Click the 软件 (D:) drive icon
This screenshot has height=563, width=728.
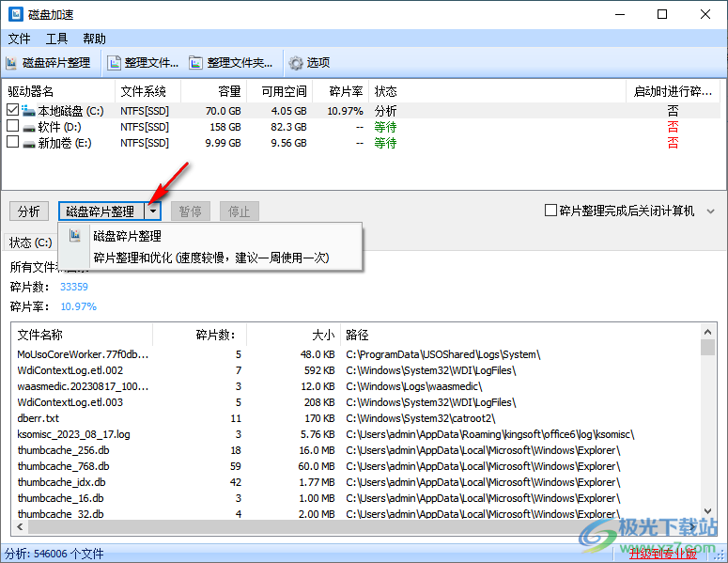tap(29, 128)
